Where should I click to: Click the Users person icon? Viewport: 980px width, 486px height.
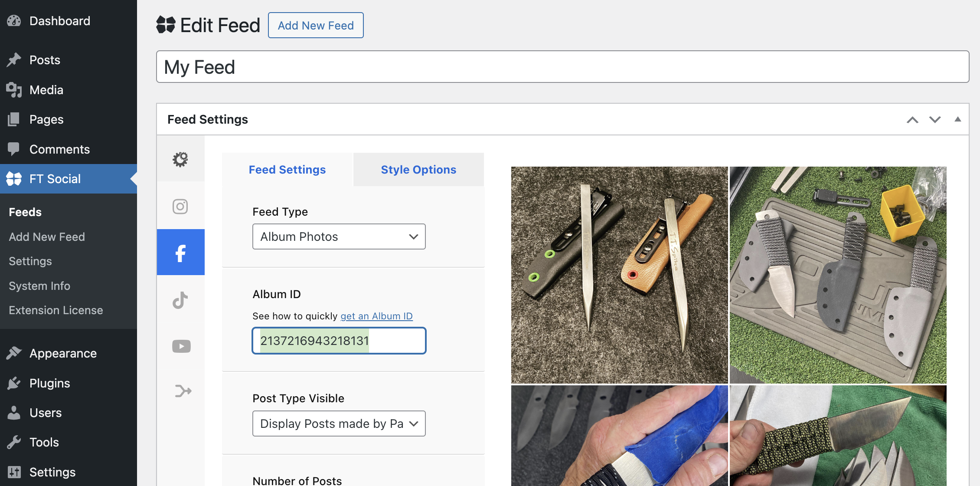pyautogui.click(x=14, y=413)
